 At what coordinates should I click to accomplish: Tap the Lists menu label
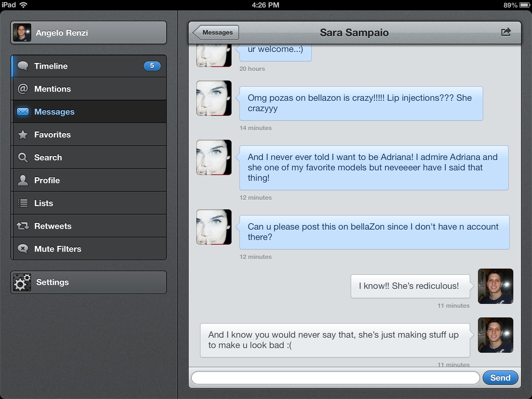pyautogui.click(x=44, y=203)
